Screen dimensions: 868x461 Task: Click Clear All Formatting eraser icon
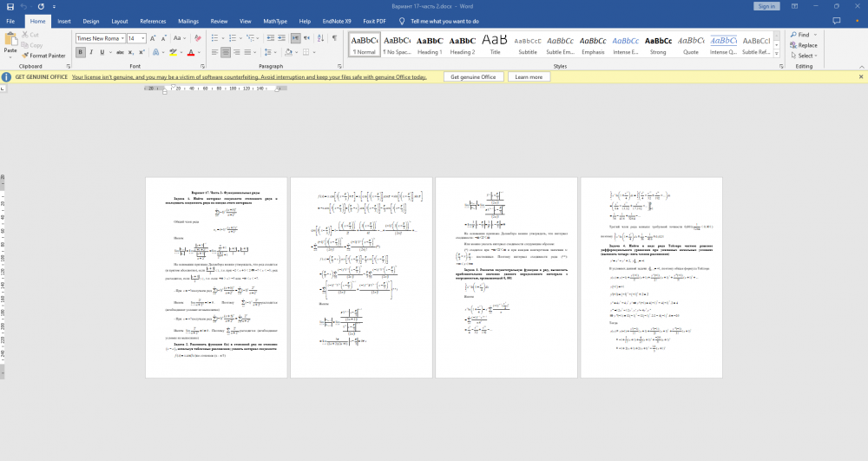198,38
